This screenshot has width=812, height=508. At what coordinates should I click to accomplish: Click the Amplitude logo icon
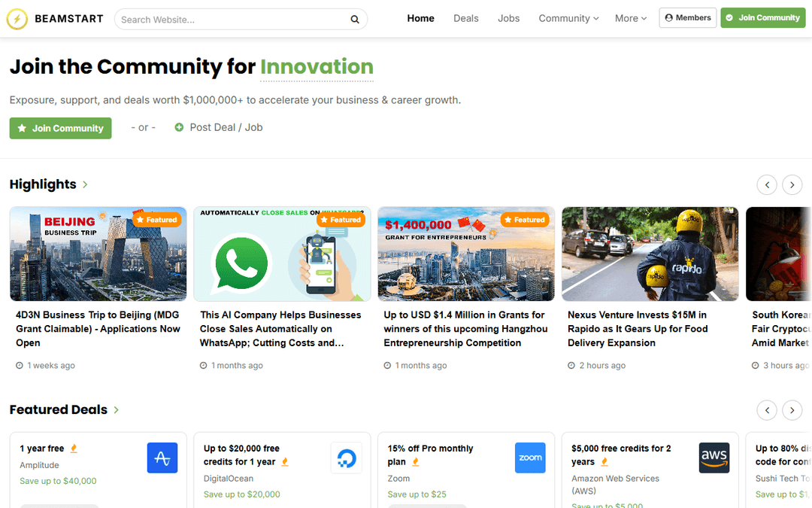(x=162, y=458)
